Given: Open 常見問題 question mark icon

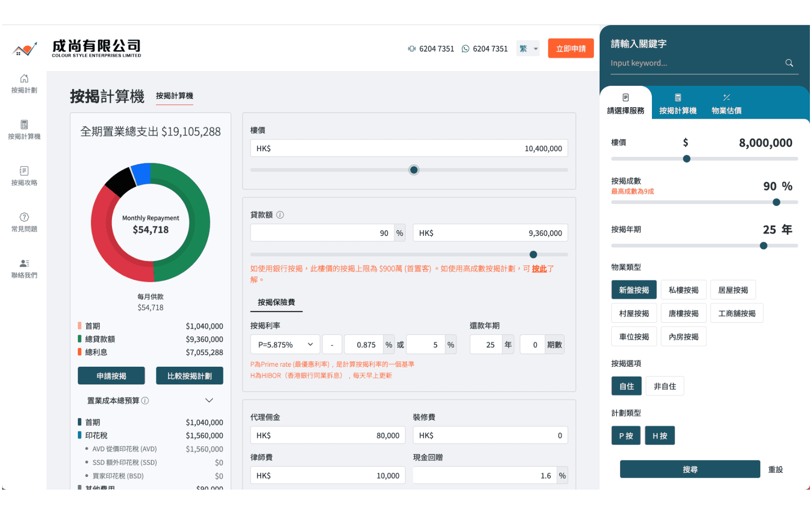Looking at the screenshot, I should pos(24,217).
